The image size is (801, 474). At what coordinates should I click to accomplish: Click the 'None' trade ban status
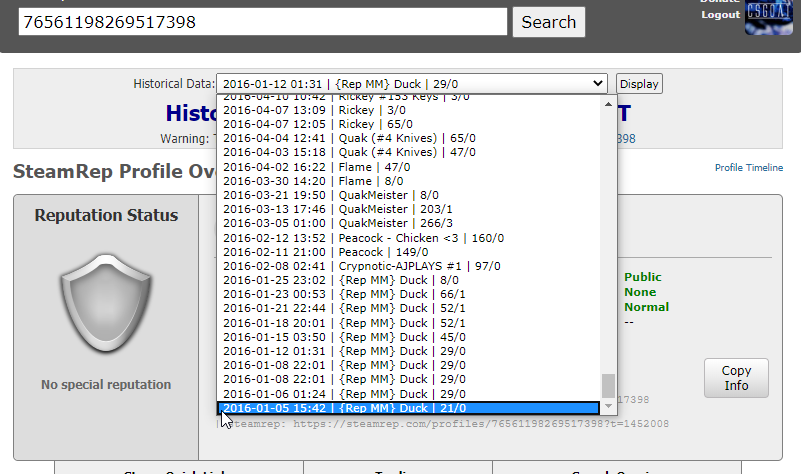tap(640, 292)
